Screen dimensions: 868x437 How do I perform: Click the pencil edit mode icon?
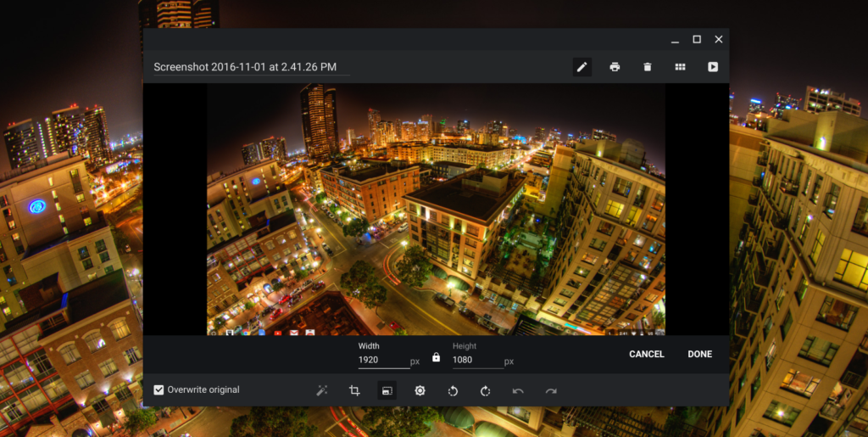click(x=581, y=67)
